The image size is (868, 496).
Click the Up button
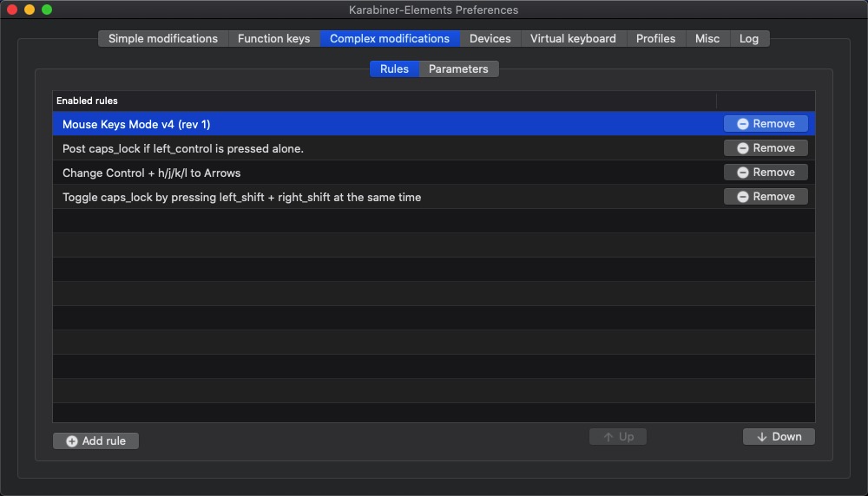[x=618, y=437]
